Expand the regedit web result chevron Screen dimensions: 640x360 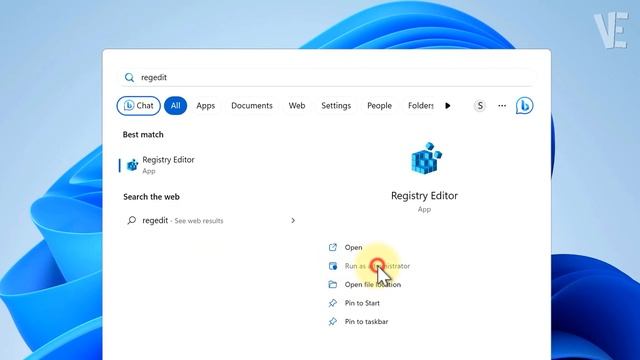[293, 220]
